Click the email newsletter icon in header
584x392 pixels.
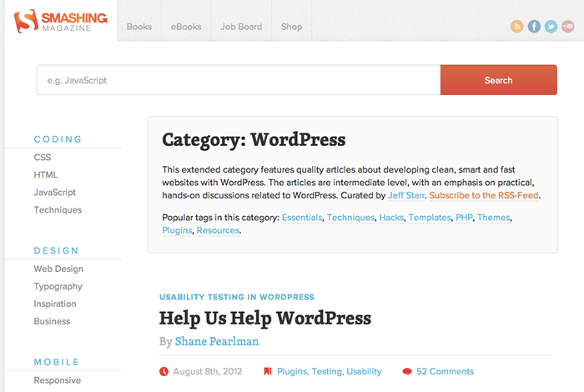[x=568, y=27]
